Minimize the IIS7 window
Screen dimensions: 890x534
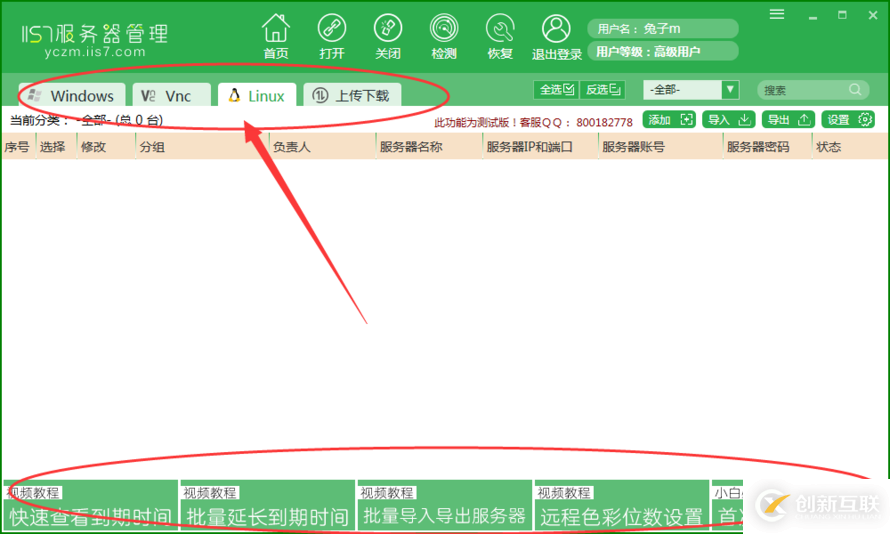point(813,16)
